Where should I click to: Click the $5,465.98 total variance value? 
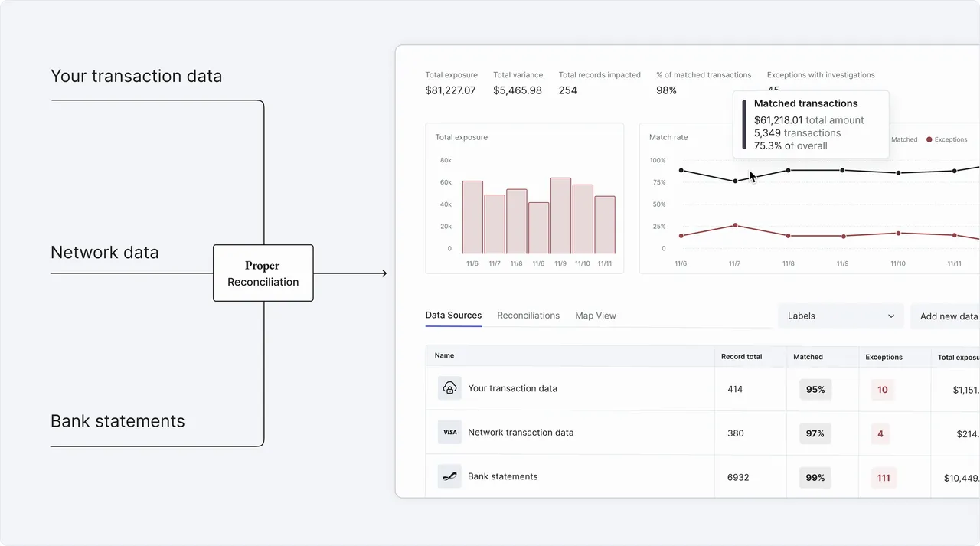tap(518, 90)
